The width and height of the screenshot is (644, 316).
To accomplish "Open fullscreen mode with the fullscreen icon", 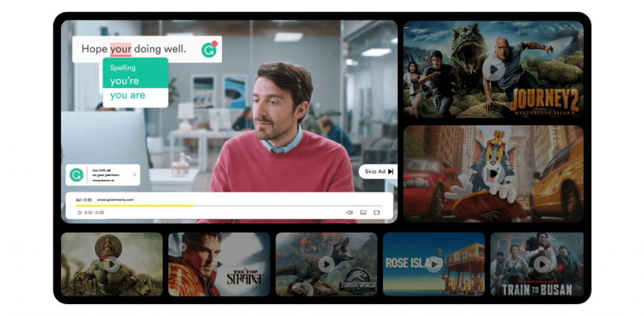I will 377,212.
